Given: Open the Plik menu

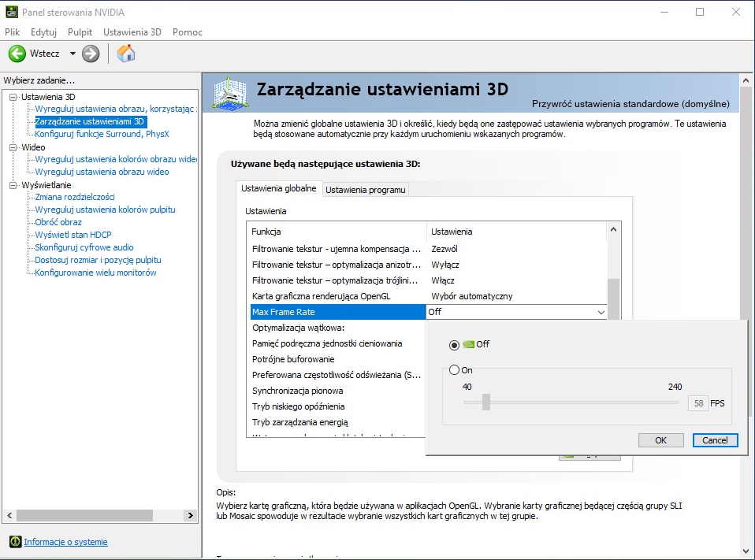Looking at the screenshot, I should 13,32.
